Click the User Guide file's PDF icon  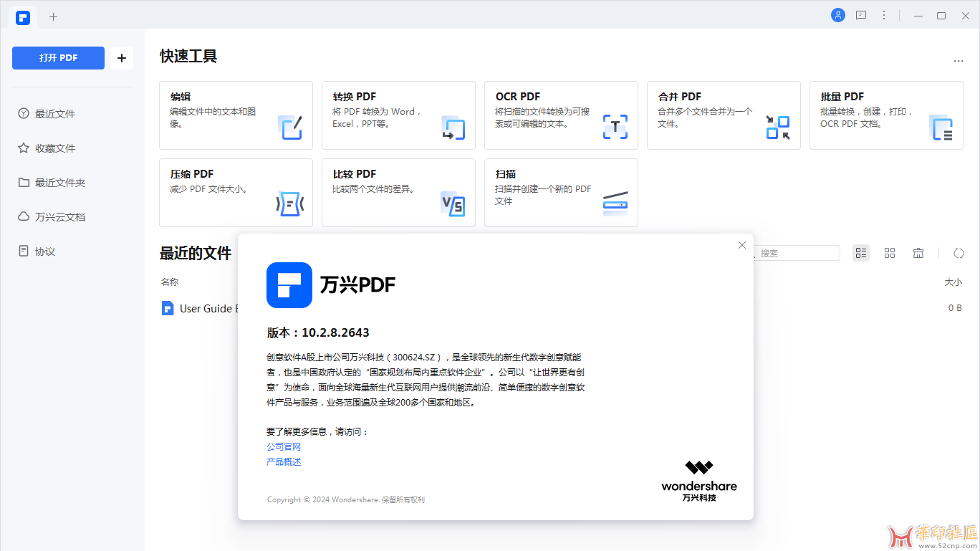coord(168,308)
